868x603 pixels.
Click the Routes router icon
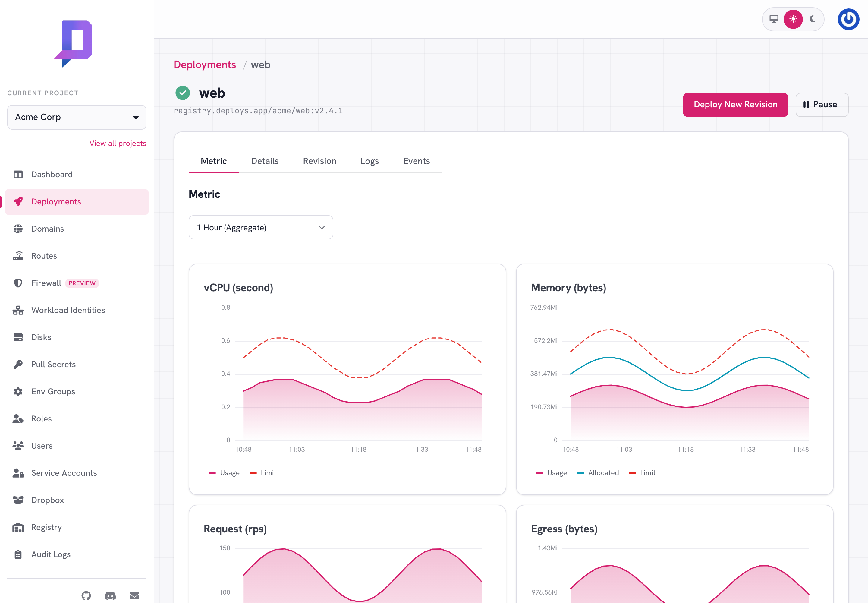click(18, 256)
